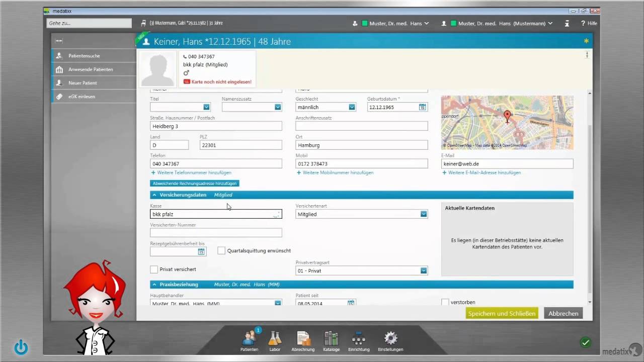Collapse the sidebar with the arrow icon

tap(59, 41)
